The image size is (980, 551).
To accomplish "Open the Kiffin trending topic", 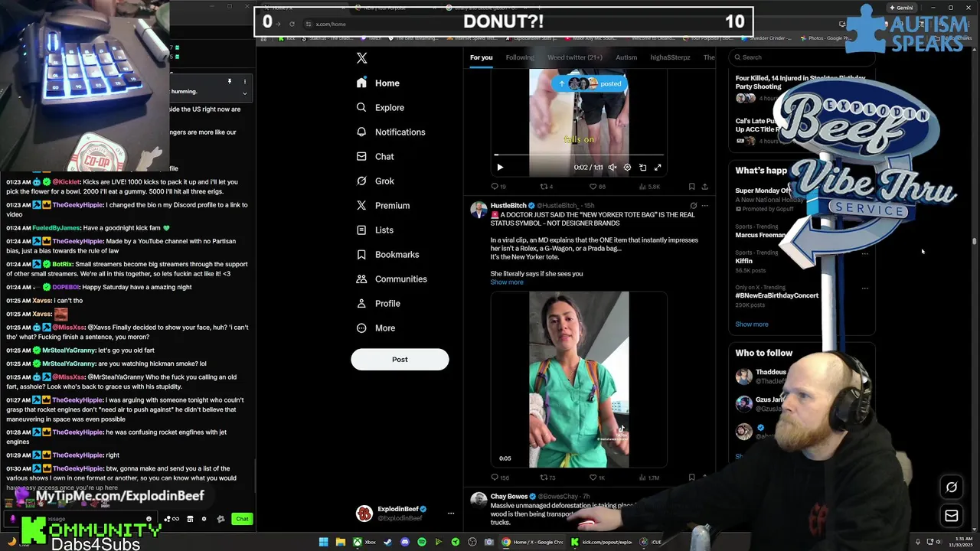I will (x=744, y=261).
